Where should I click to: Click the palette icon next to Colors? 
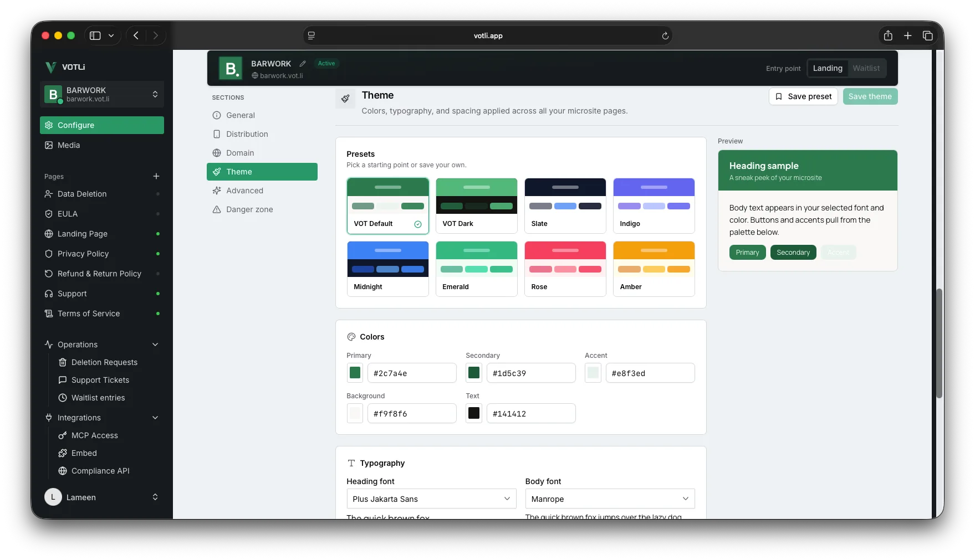coord(351,337)
